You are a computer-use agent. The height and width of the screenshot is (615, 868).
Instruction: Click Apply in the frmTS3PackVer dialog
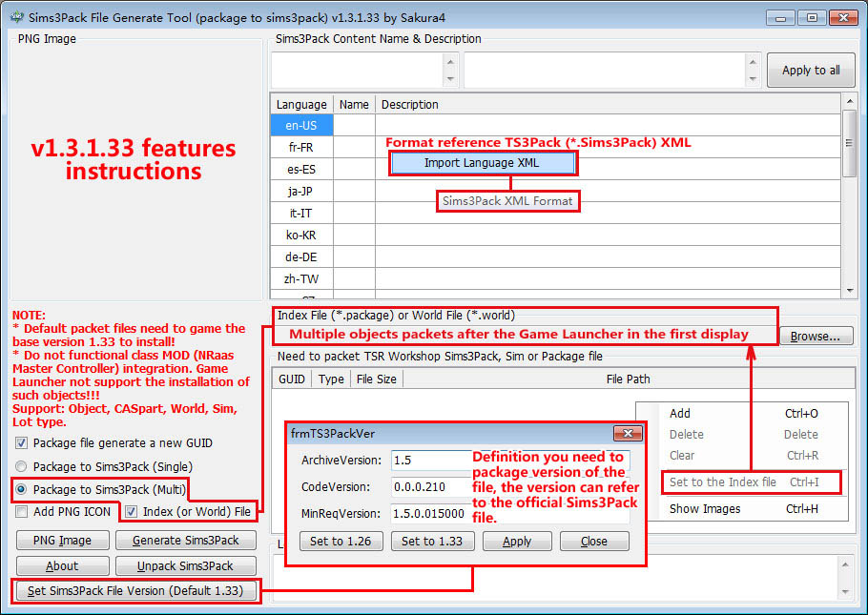(x=517, y=541)
